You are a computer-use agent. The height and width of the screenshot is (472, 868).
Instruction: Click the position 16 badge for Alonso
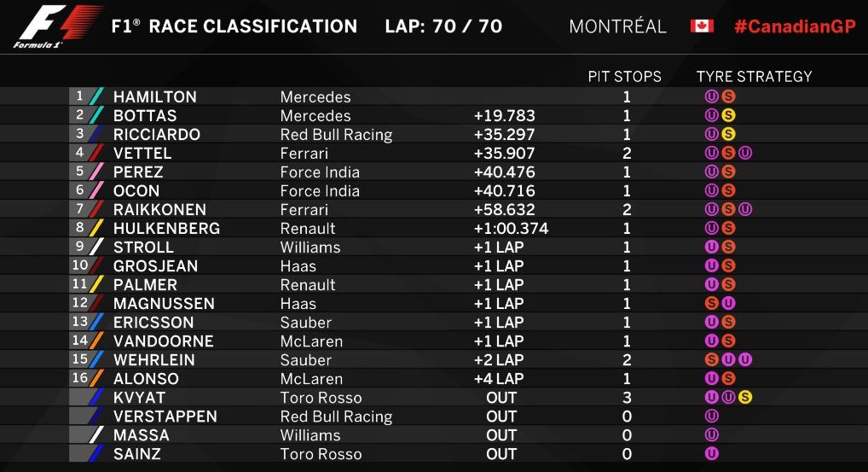[80, 378]
